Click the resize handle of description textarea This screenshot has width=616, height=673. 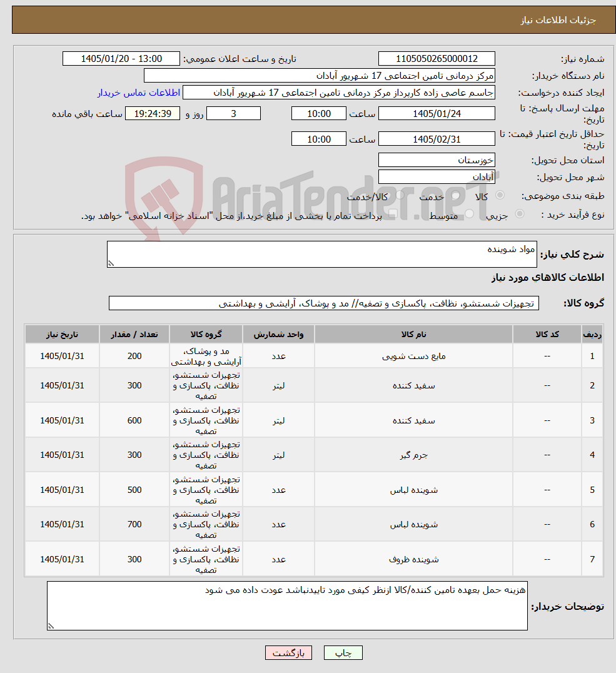click(111, 263)
